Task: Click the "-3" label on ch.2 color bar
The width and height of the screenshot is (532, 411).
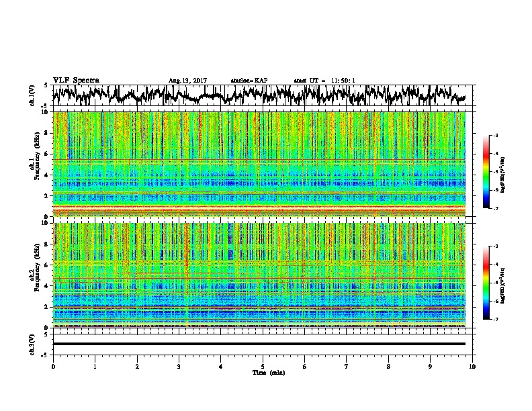Action: (495, 246)
